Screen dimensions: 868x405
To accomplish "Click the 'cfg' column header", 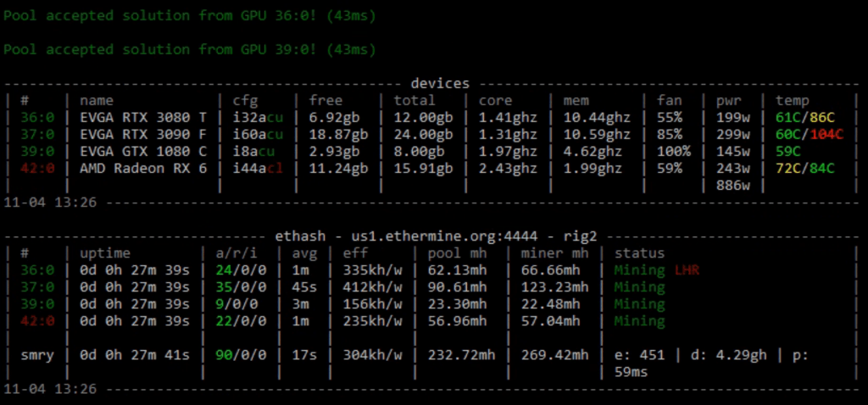I will coord(245,102).
